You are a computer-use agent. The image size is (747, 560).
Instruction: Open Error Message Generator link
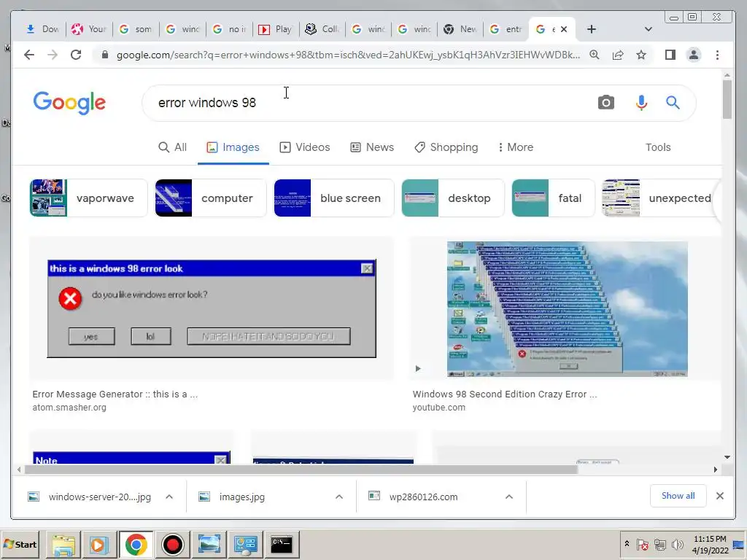[115, 394]
